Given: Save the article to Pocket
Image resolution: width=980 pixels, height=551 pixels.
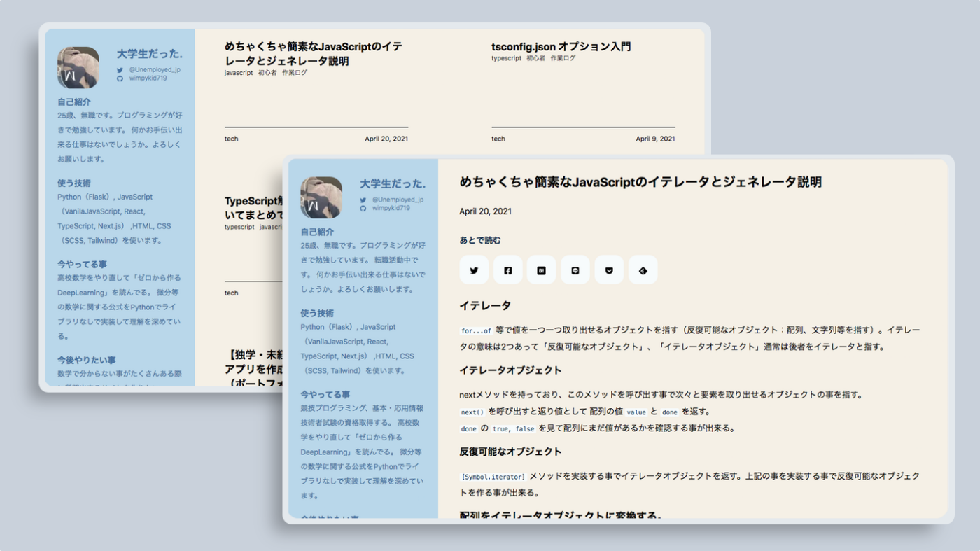Looking at the screenshot, I should pos(609,270).
